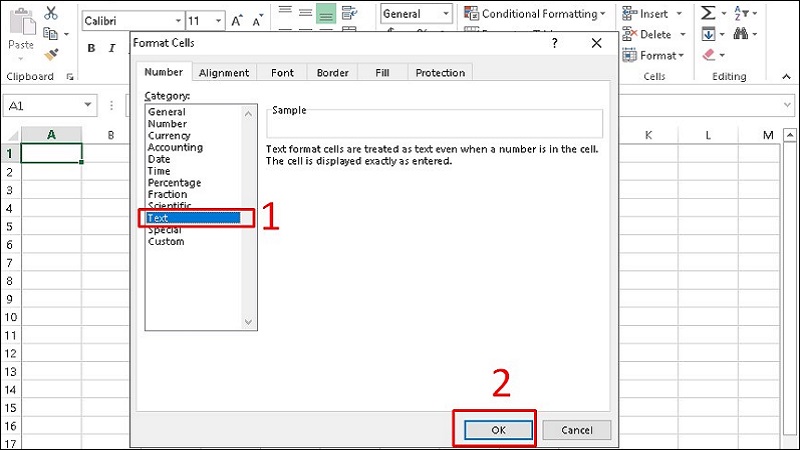Select Number in Category list
This screenshot has height=450, width=800.
tap(167, 123)
